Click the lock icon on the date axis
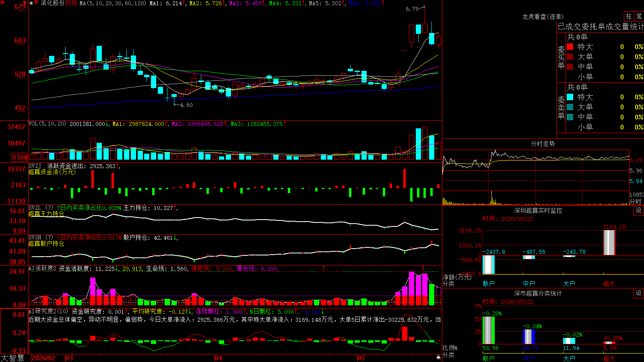Image resolution: width=644 pixels, height=362 pixels. 439,357
